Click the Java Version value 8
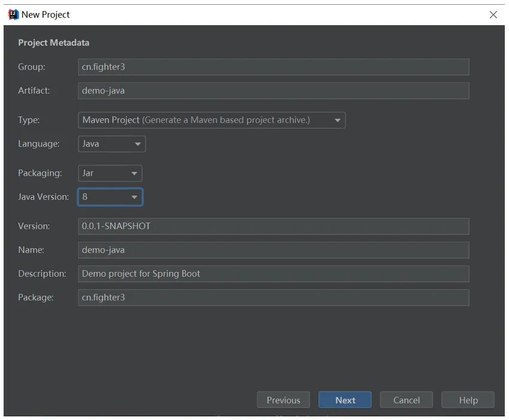 pyautogui.click(x=85, y=197)
